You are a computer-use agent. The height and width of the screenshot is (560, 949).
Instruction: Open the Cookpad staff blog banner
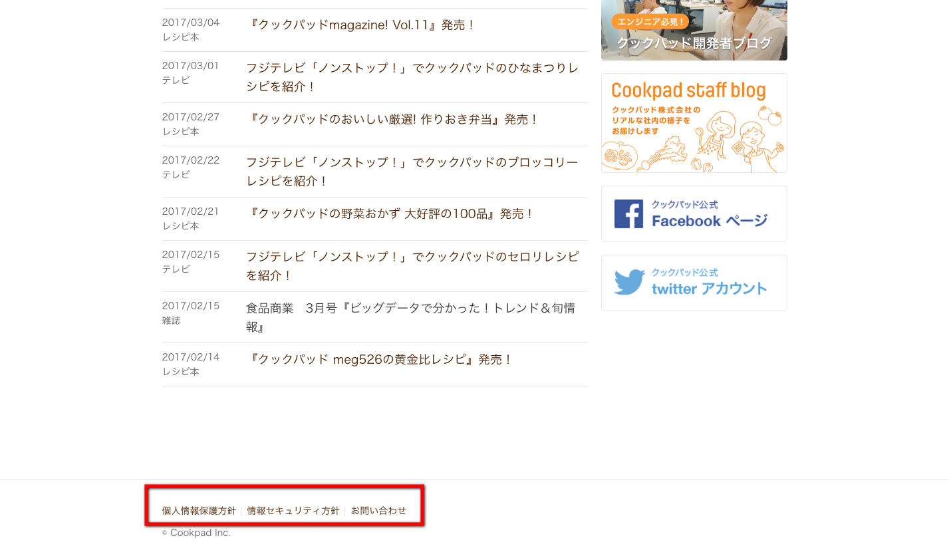694,123
